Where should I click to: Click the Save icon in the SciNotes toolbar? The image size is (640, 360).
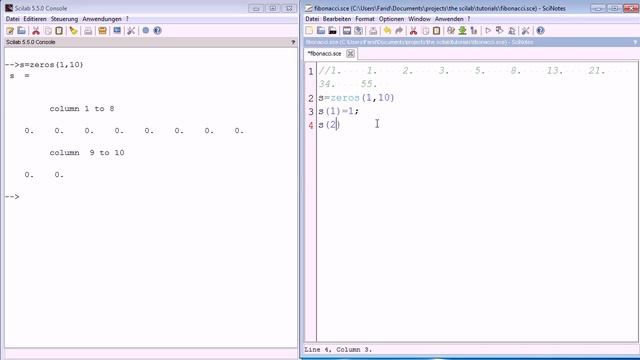click(x=347, y=31)
